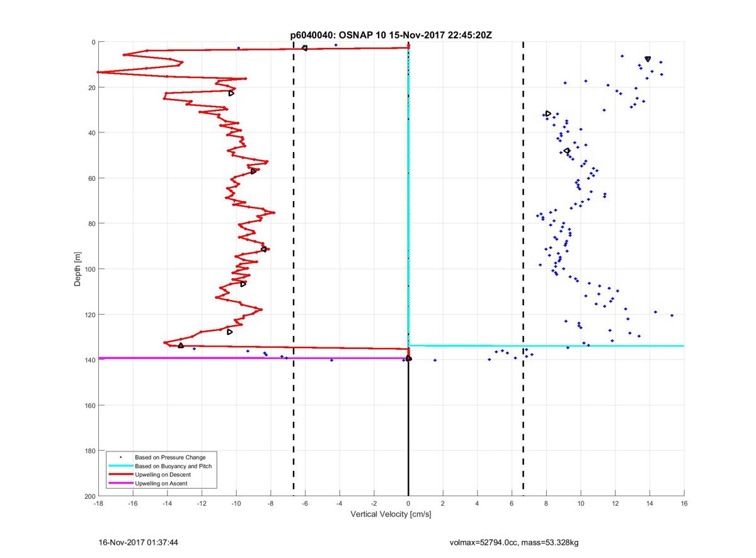Click the legend box
The image size is (756, 558).
point(161,470)
